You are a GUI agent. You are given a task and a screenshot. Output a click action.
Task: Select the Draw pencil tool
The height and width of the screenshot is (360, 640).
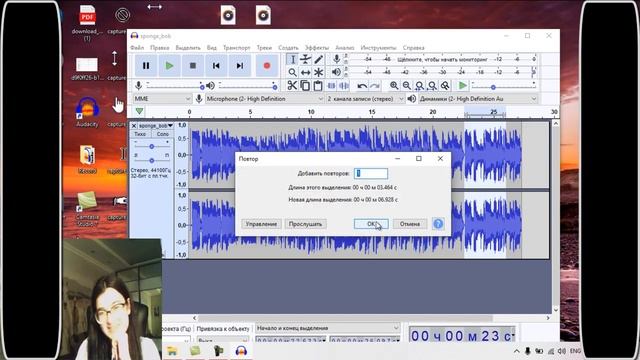(x=318, y=59)
